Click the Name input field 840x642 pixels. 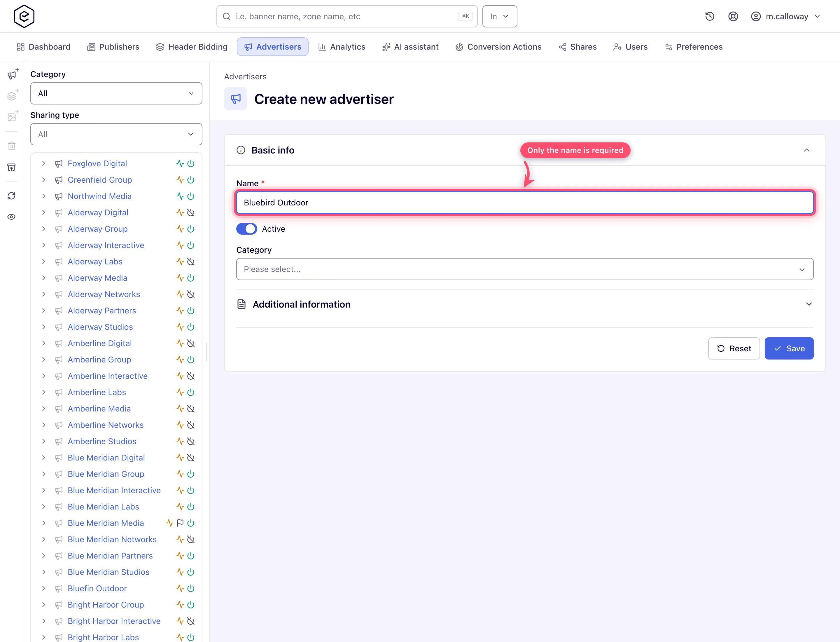click(x=524, y=203)
